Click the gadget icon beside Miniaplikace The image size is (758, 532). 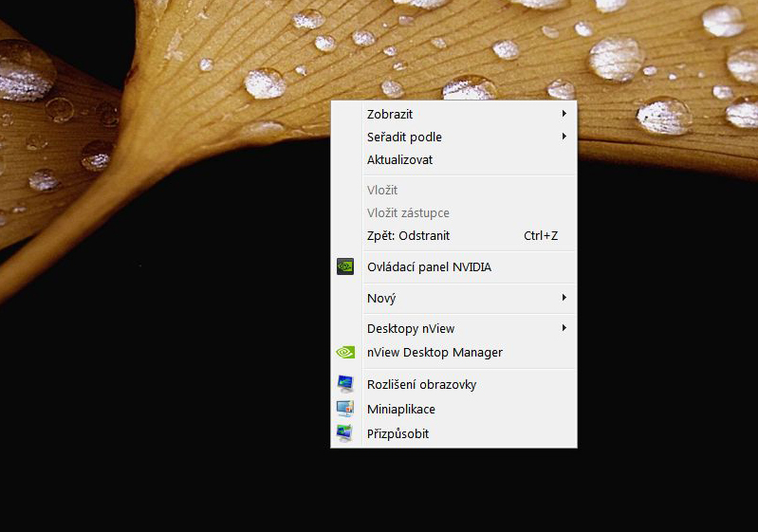345,409
